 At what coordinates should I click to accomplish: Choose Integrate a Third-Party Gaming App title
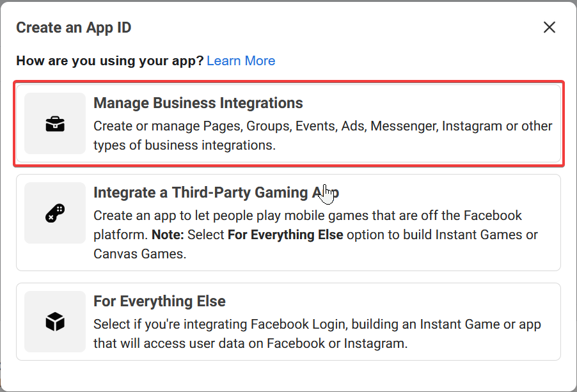tap(216, 192)
